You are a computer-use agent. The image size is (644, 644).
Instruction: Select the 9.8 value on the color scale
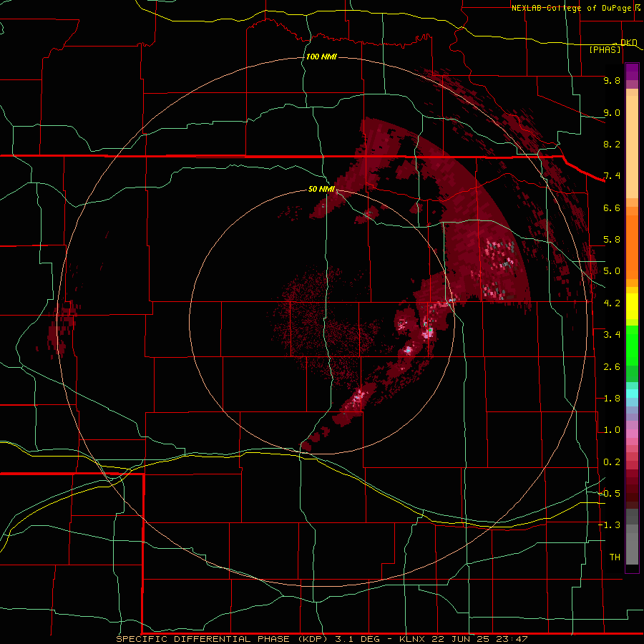pos(612,80)
